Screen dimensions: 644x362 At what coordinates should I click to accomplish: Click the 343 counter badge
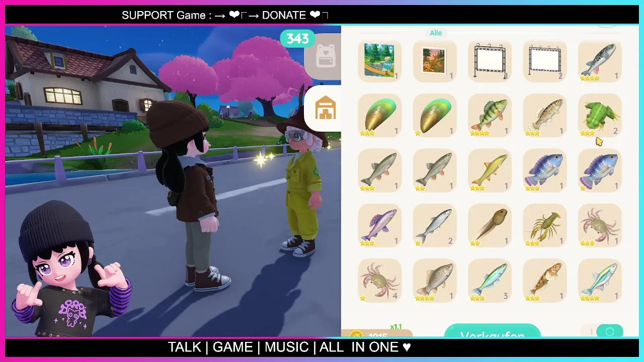[x=297, y=39]
